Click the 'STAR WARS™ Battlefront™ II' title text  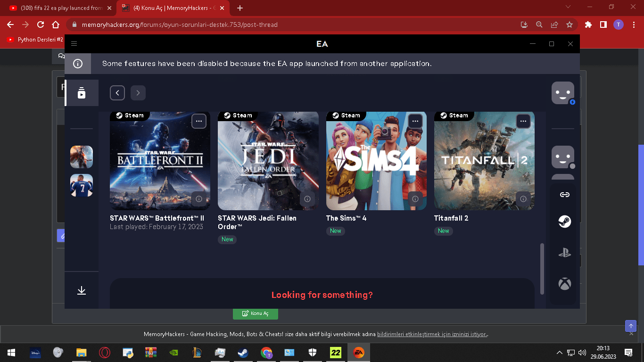[157, 218]
